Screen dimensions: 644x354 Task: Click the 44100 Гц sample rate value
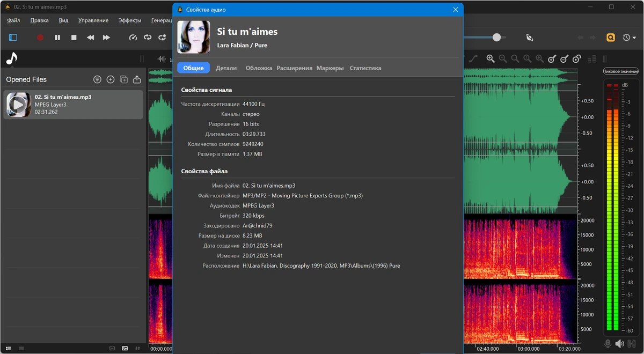coord(253,104)
